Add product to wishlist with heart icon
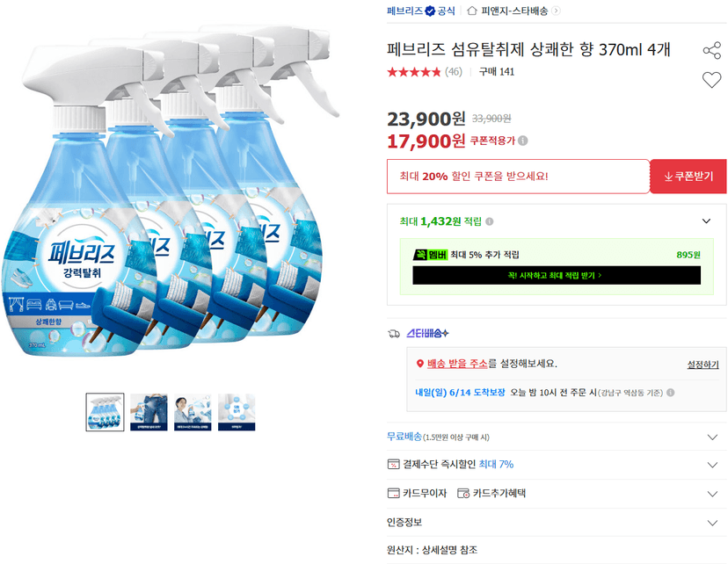The height and width of the screenshot is (564, 728). click(x=712, y=80)
